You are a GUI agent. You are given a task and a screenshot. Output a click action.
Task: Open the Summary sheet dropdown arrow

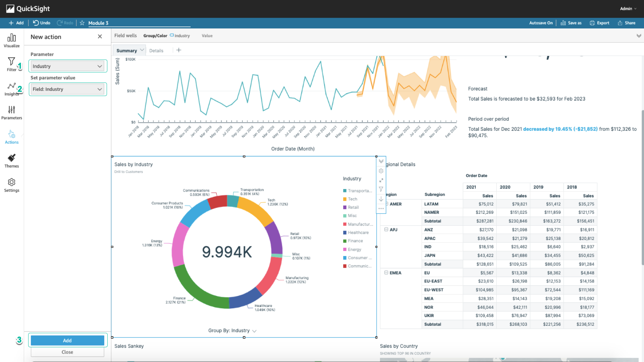pos(142,50)
